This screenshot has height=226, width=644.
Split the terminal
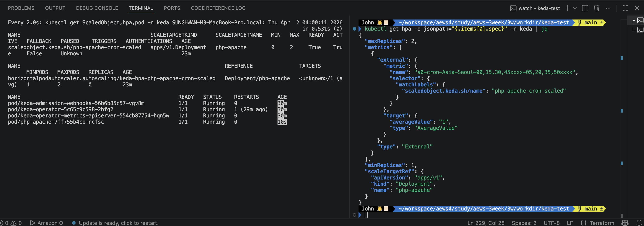pos(585,8)
